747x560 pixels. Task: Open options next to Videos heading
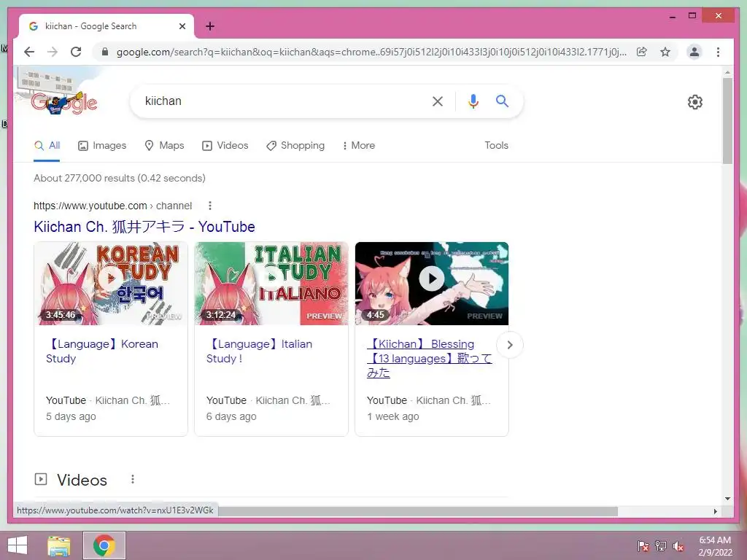point(133,479)
